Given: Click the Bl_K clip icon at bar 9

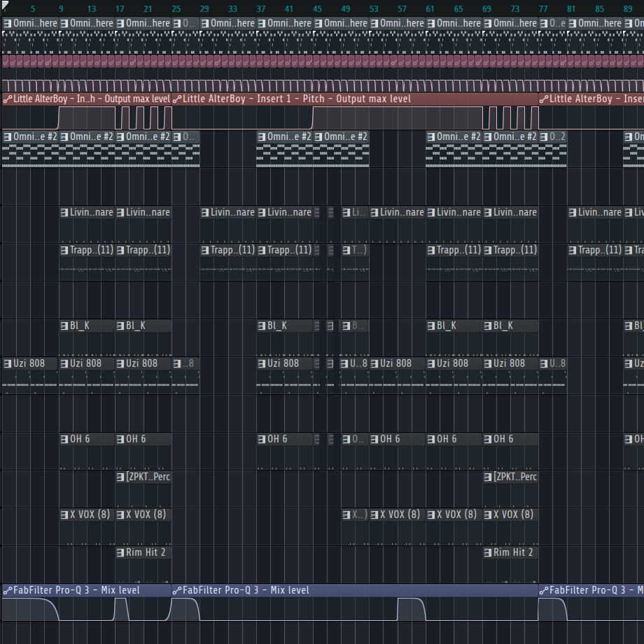Looking at the screenshot, I should 64,325.
